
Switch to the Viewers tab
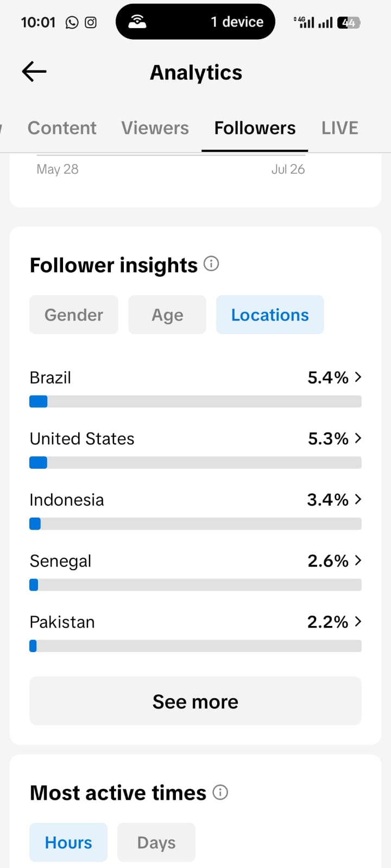pos(155,128)
